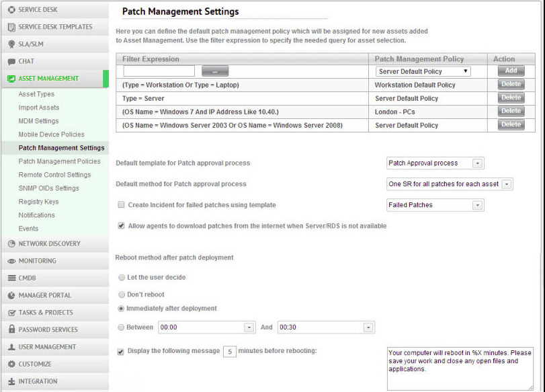Open Password Services menu section
This screenshot has height=392, width=545.
pyautogui.click(x=55, y=329)
